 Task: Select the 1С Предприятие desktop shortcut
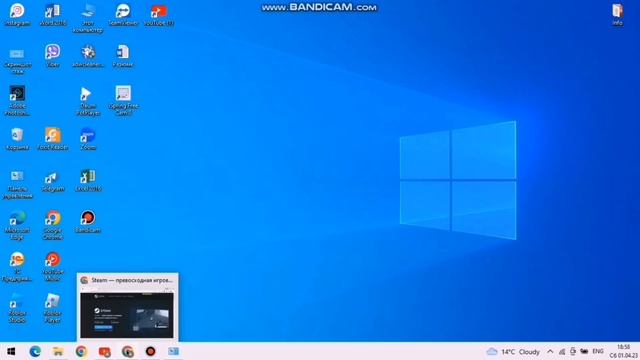point(17,267)
